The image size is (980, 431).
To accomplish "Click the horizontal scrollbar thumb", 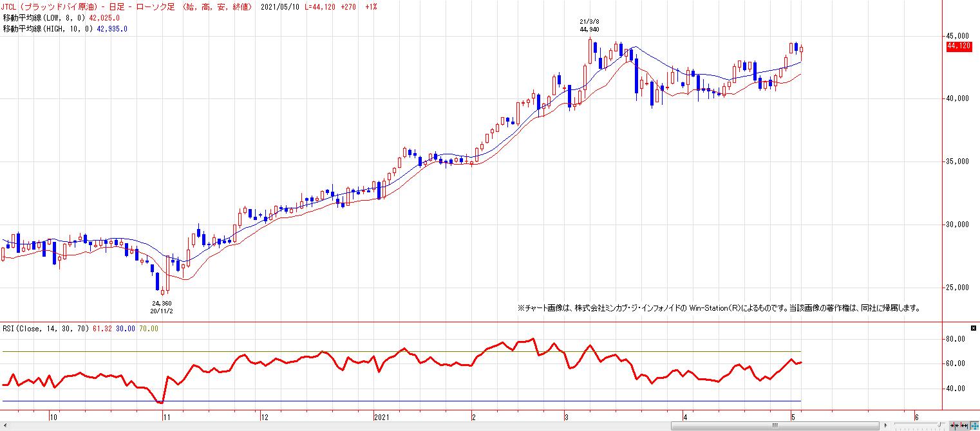I will coord(775,425).
